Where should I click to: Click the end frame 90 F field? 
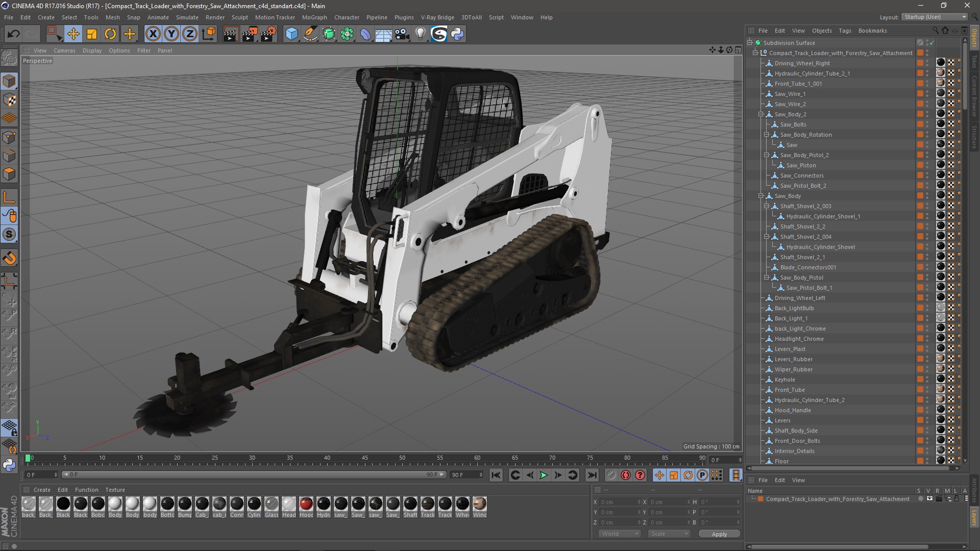click(x=466, y=475)
